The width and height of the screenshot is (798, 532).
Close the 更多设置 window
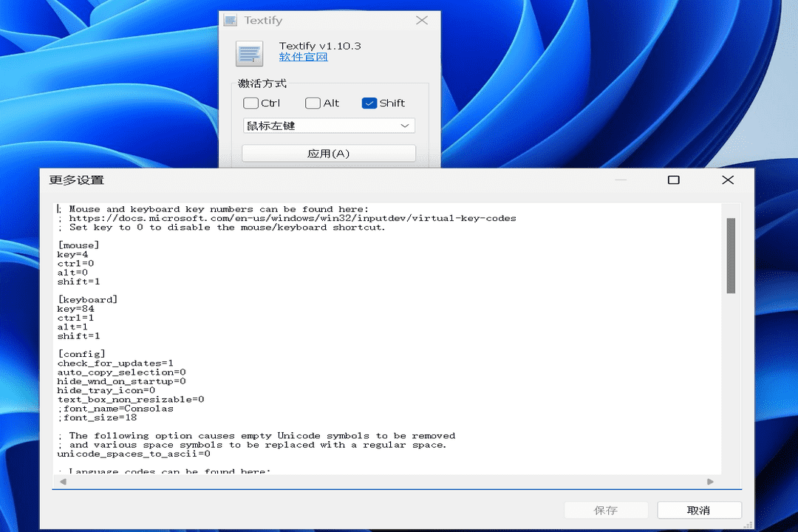click(x=728, y=180)
